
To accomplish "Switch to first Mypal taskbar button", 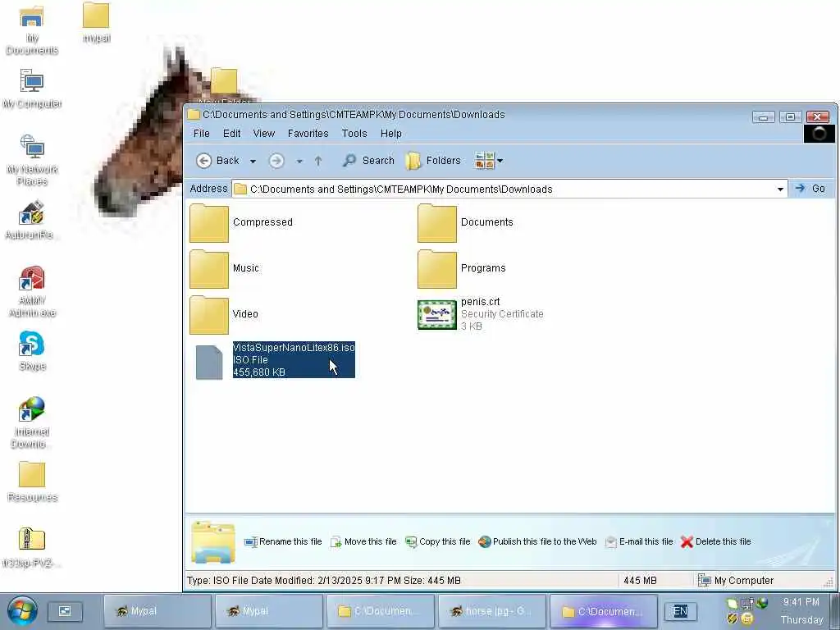I will pyautogui.click(x=157, y=611).
